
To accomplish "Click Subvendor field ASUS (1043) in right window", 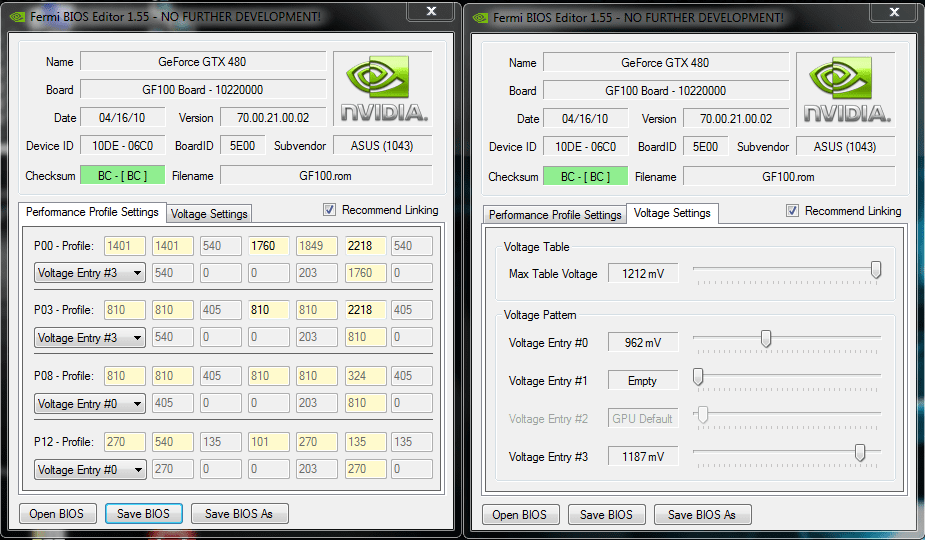I will point(846,147).
